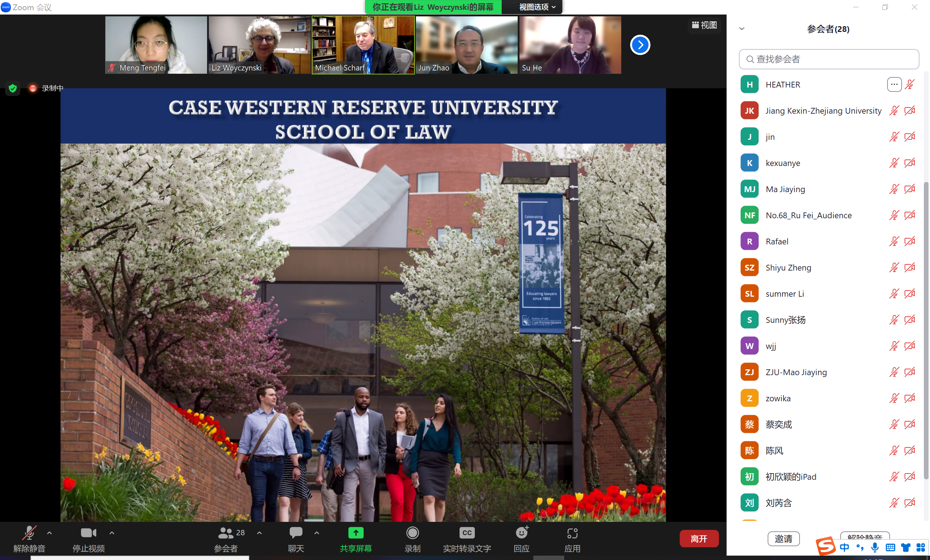Expand chat options arrow
The image size is (930, 560).
point(317,533)
